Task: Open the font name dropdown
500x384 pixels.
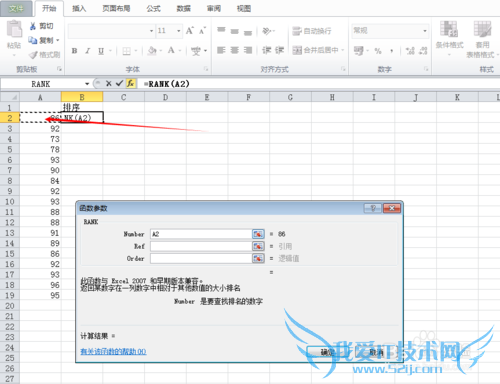Action: click(x=151, y=31)
